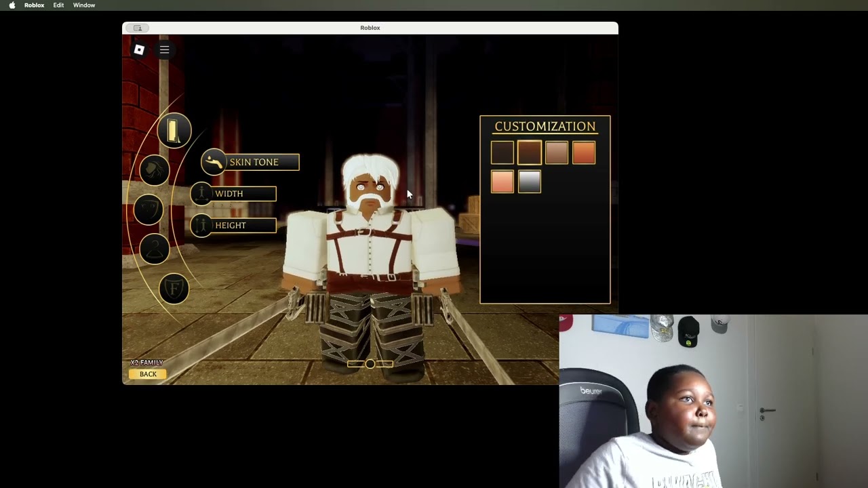Select the body category icon

[174, 130]
